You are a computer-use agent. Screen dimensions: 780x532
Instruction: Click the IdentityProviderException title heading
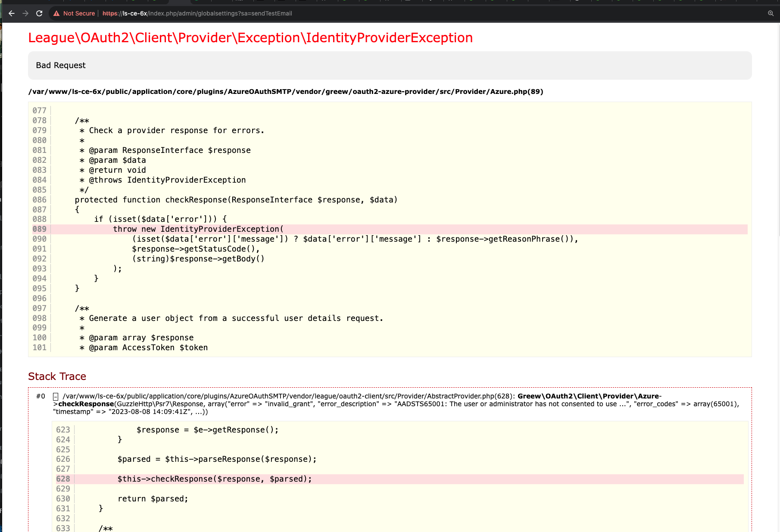click(250, 38)
